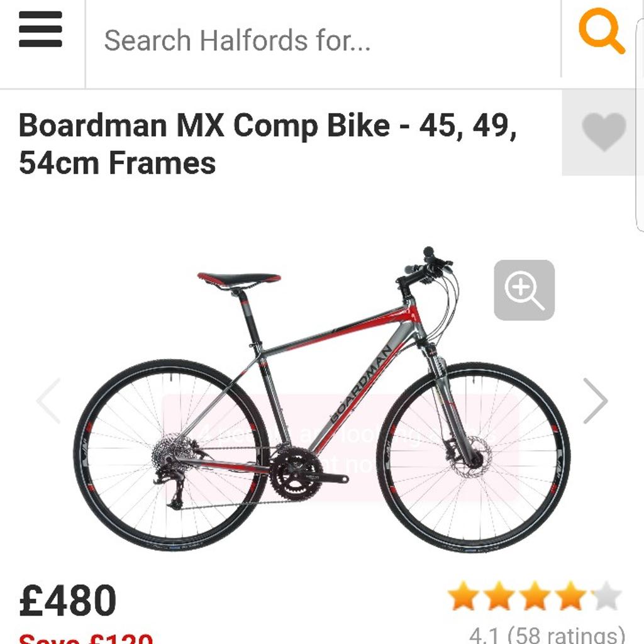Tap the pink overlay banner on image
The width and height of the screenshot is (644, 644).
tap(340, 447)
